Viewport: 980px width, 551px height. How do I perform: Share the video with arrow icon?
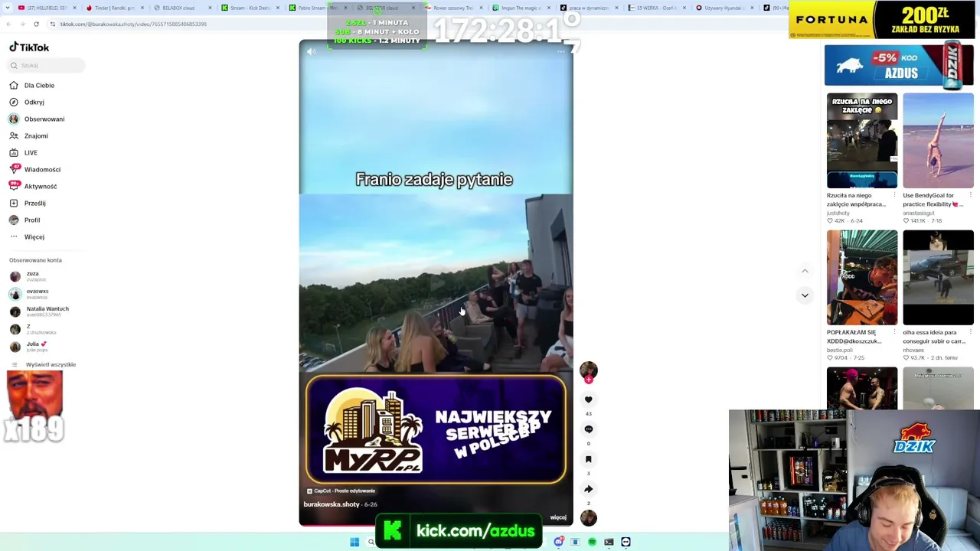coord(588,489)
